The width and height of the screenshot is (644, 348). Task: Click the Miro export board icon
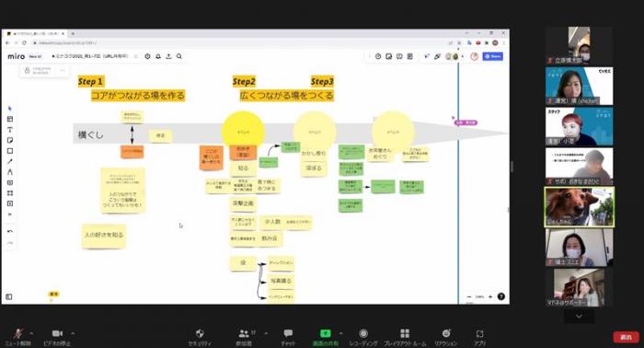click(168, 56)
